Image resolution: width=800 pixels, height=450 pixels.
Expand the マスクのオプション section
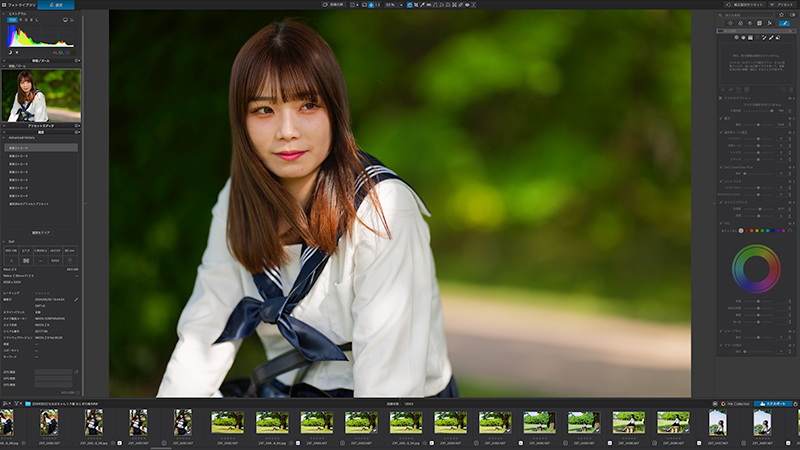tap(720, 98)
